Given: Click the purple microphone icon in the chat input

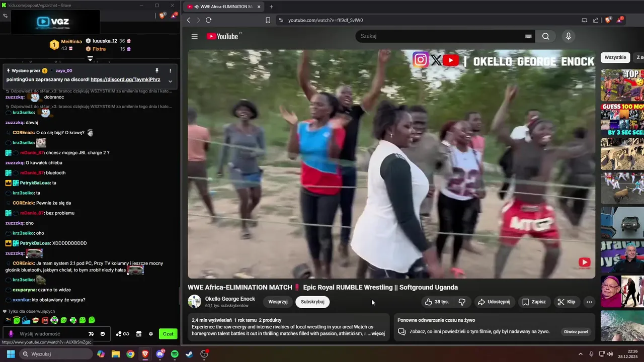Looking at the screenshot, I should [x=11, y=334].
